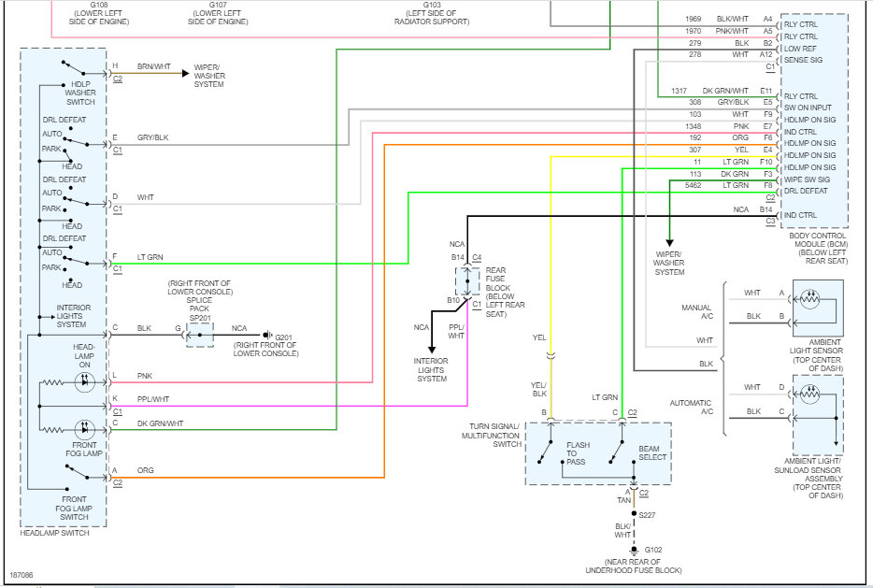Select BCM pin label F10
The image size is (873, 588).
pos(766,162)
